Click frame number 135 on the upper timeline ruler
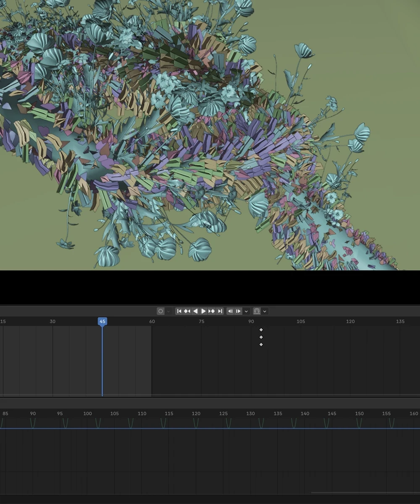The height and width of the screenshot is (504, 420). [x=400, y=321]
